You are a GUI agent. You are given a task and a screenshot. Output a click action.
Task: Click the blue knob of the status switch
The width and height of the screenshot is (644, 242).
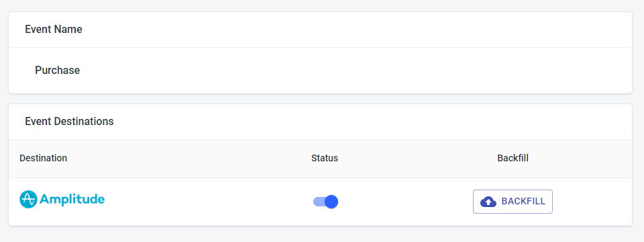click(331, 202)
